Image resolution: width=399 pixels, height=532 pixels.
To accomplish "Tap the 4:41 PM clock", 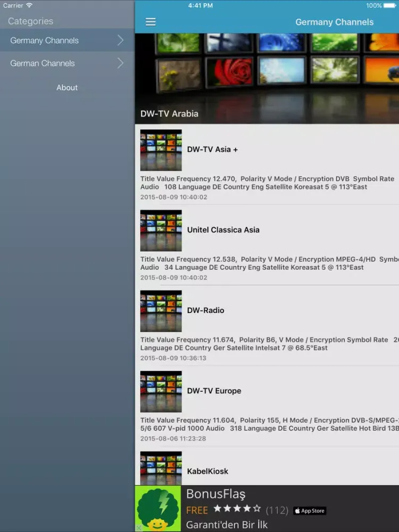I will pos(201,5).
